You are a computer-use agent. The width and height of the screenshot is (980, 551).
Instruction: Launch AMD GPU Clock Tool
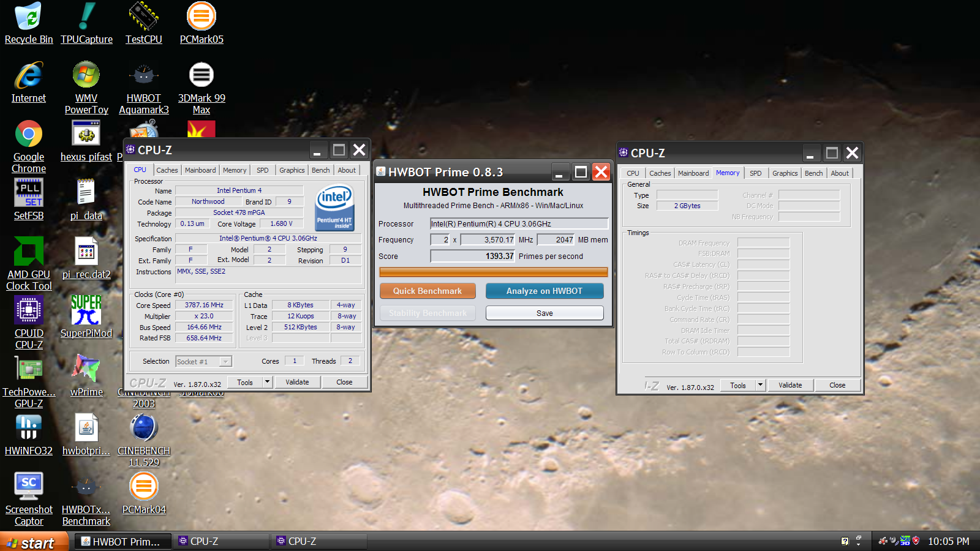click(28, 264)
